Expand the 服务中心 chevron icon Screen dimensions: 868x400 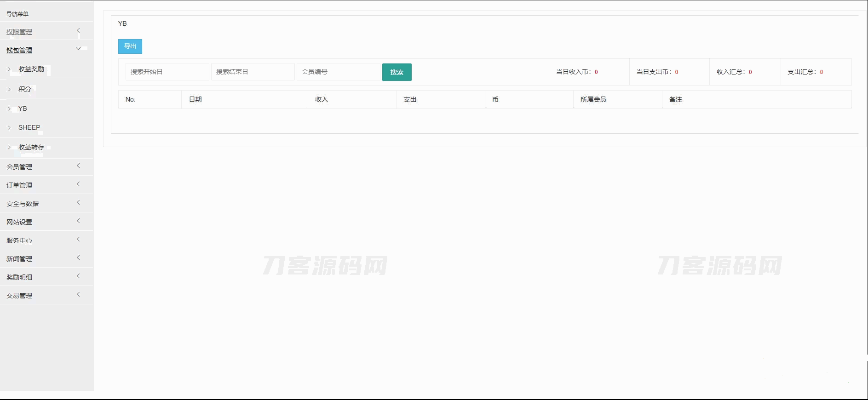(x=78, y=240)
